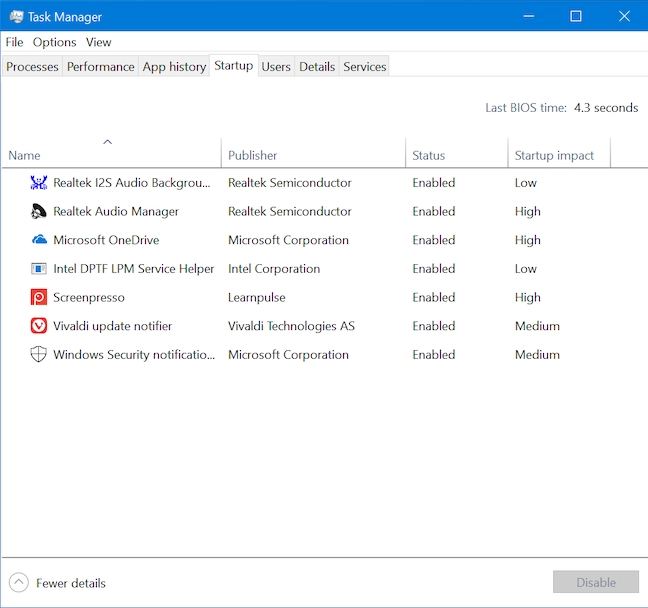Image resolution: width=648 pixels, height=608 pixels.
Task: Click the Realtek I2S Audio Background icon
Action: point(39,182)
